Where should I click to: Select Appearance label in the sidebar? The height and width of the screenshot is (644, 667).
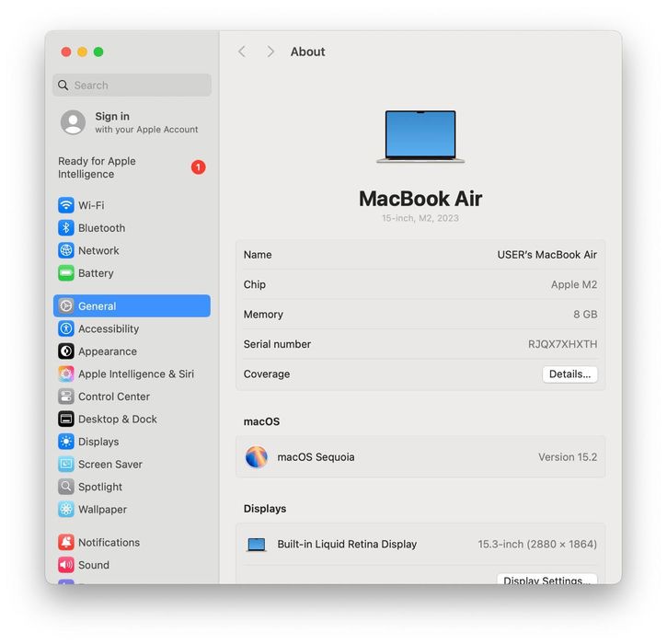pos(108,351)
